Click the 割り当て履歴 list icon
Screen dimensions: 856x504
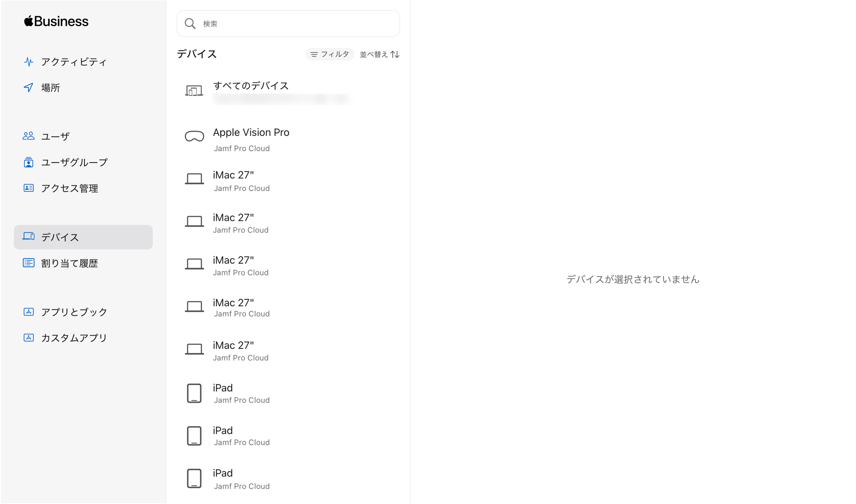(29, 263)
